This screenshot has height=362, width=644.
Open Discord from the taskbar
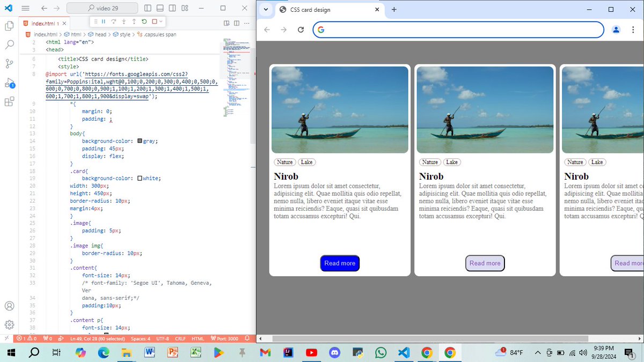click(335, 352)
